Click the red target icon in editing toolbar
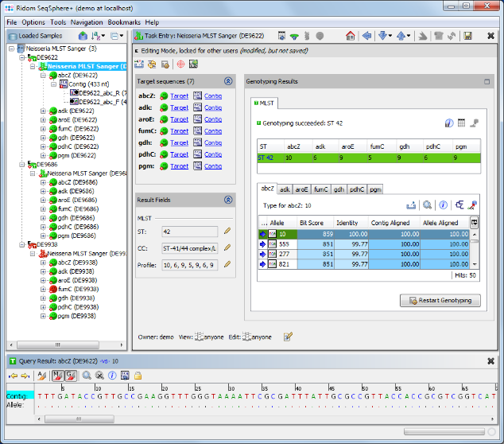504x444 pixels. pyautogui.click(x=180, y=64)
